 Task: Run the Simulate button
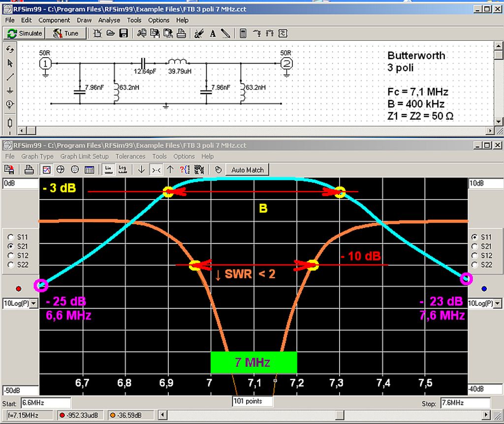(x=25, y=33)
